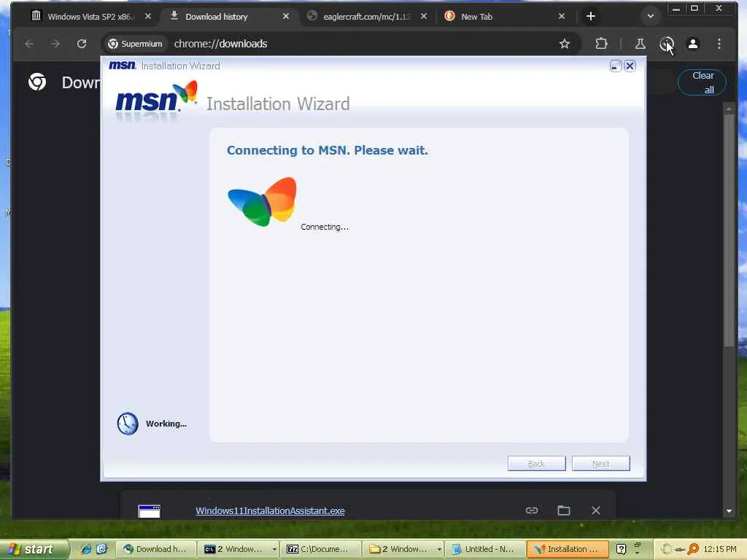This screenshot has height=560, width=747.
Task: Go forward with the browser forward arrow
Action: (x=55, y=44)
